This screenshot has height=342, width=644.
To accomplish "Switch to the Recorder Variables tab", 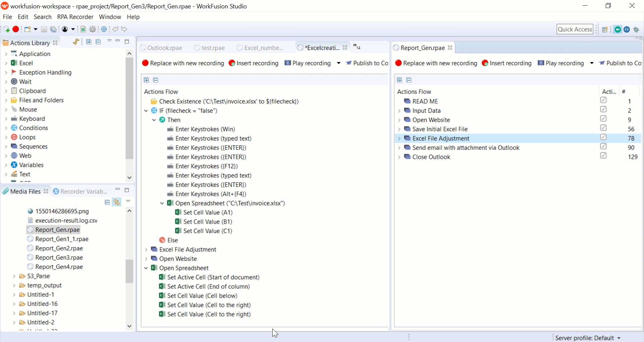I will coord(80,191).
